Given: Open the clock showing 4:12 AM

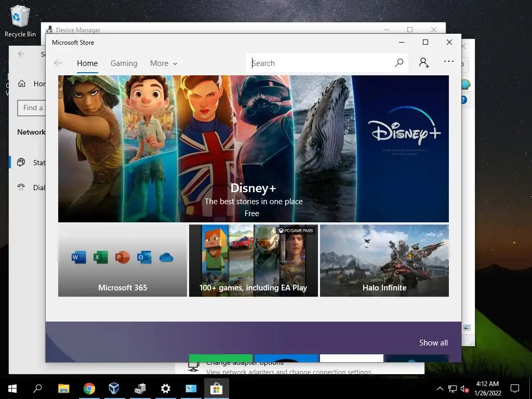Looking at the screenshot, I should [487, 389].
